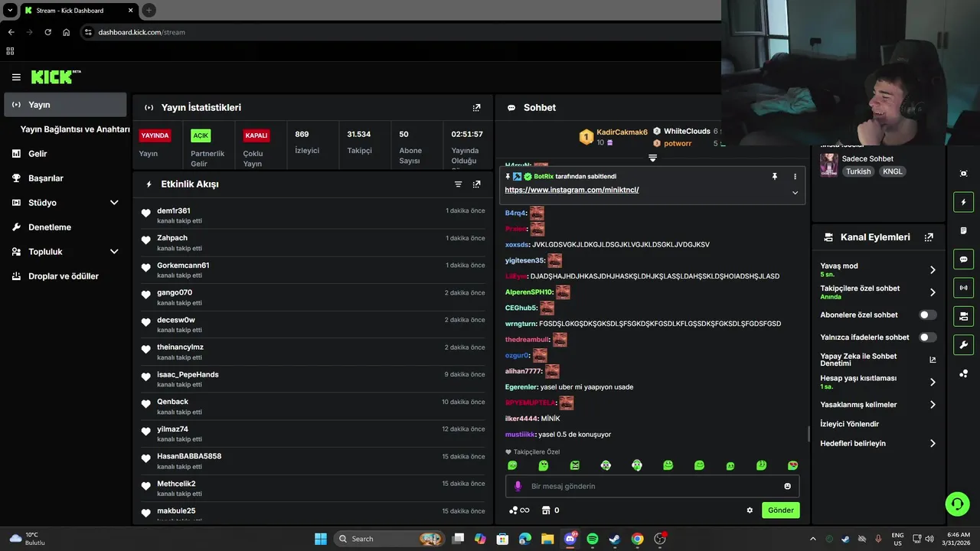980x551 pixels.
Task: Collapse chat leaderboard with the drag handle icon
Action: 652,158
